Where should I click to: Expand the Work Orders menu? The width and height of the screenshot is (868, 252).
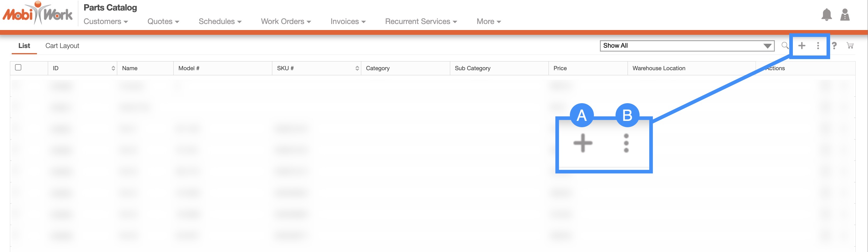(286, 22)
